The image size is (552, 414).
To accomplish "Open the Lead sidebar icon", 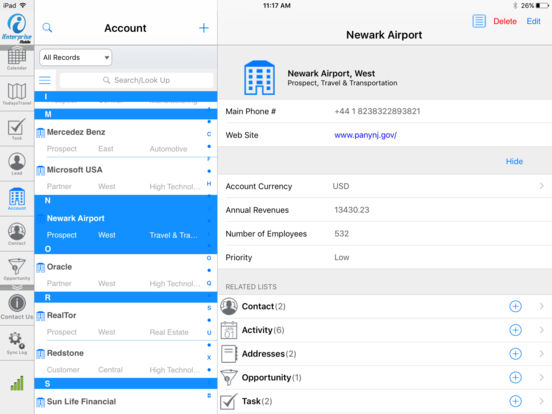I will click(17, 164).
